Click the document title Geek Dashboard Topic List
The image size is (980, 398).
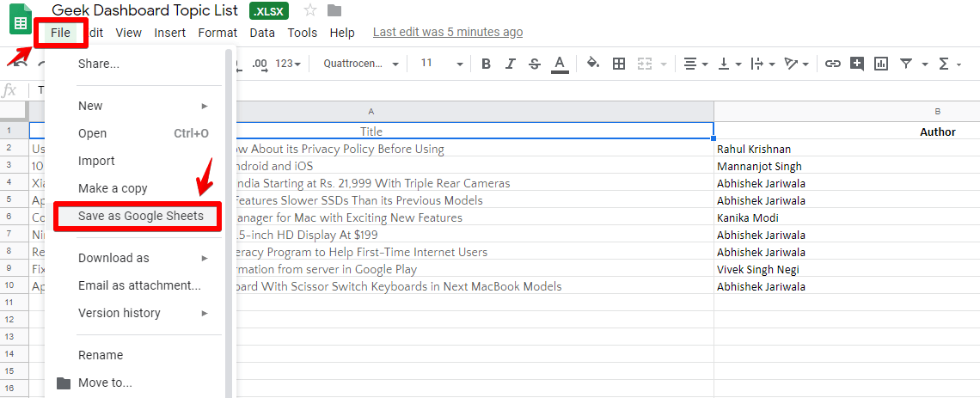click(145, 10)
